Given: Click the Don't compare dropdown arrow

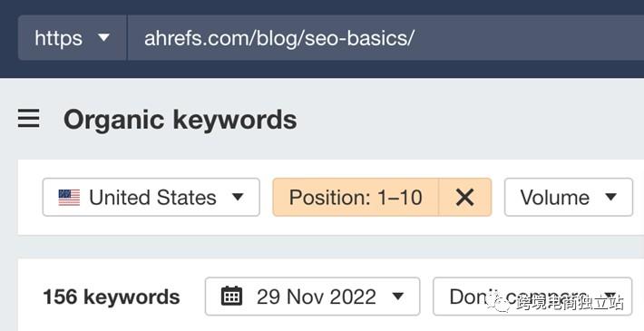Looking at the screenshot, I should pyautogui.click(x=610, y=297).
